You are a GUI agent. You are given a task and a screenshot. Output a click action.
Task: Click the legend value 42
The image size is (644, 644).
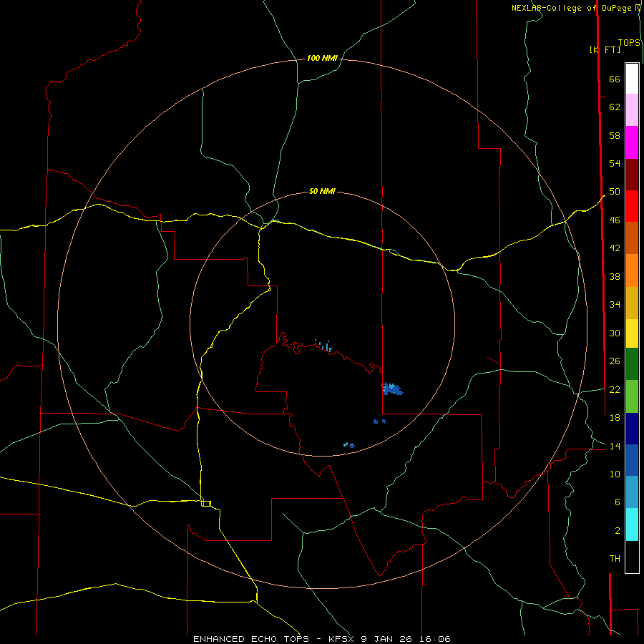pyautogui.click(x=615, y=248)
